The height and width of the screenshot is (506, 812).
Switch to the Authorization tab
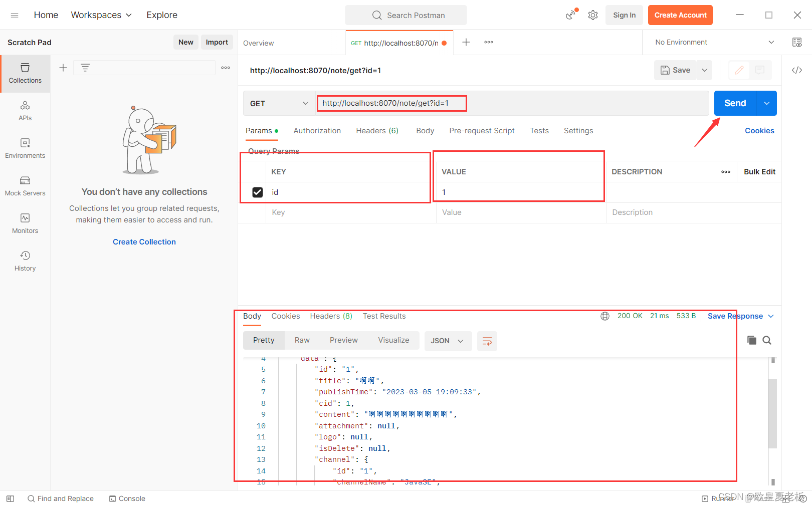pyautogui.click(x=317, y=131)
